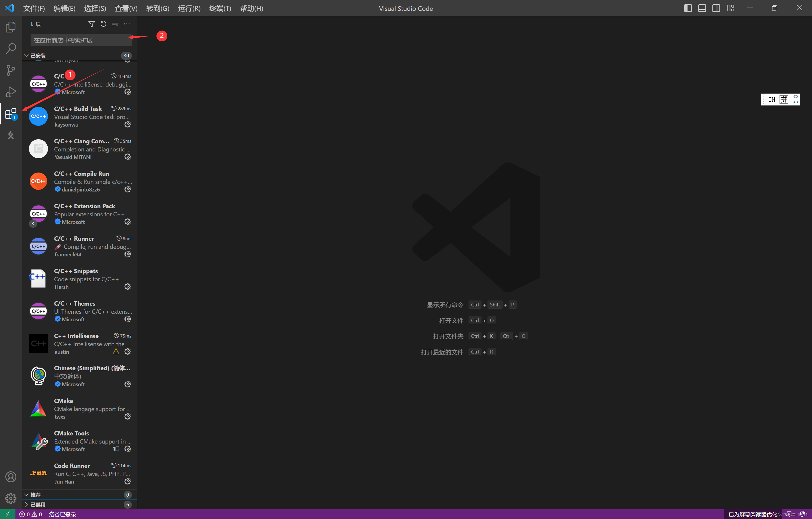Screen dimensions: 812x519
Task: Open manage gear for C/C++ Extension Pack
Action: [127, 222]
